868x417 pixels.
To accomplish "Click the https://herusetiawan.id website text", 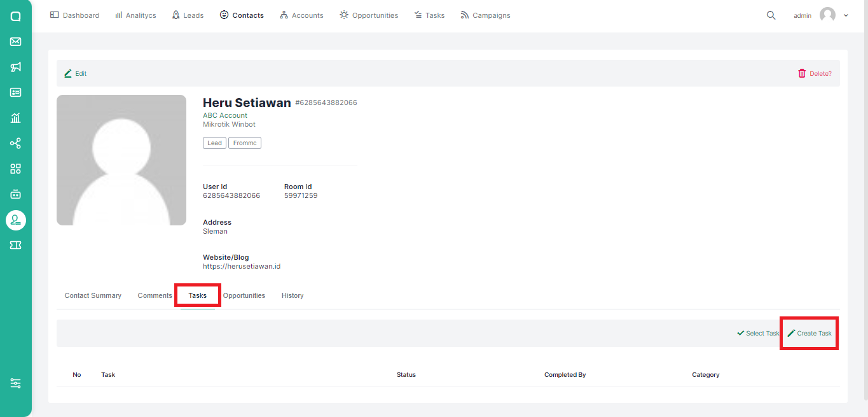I will pos(242,266).
